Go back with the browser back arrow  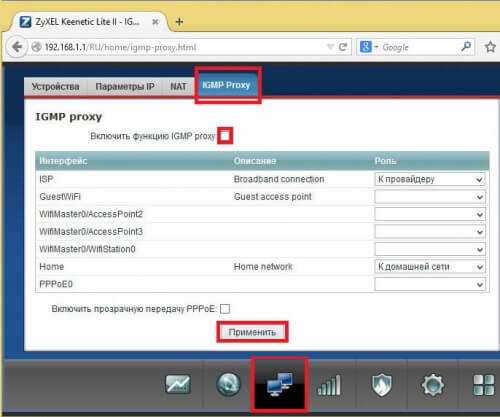coord(17,47)
